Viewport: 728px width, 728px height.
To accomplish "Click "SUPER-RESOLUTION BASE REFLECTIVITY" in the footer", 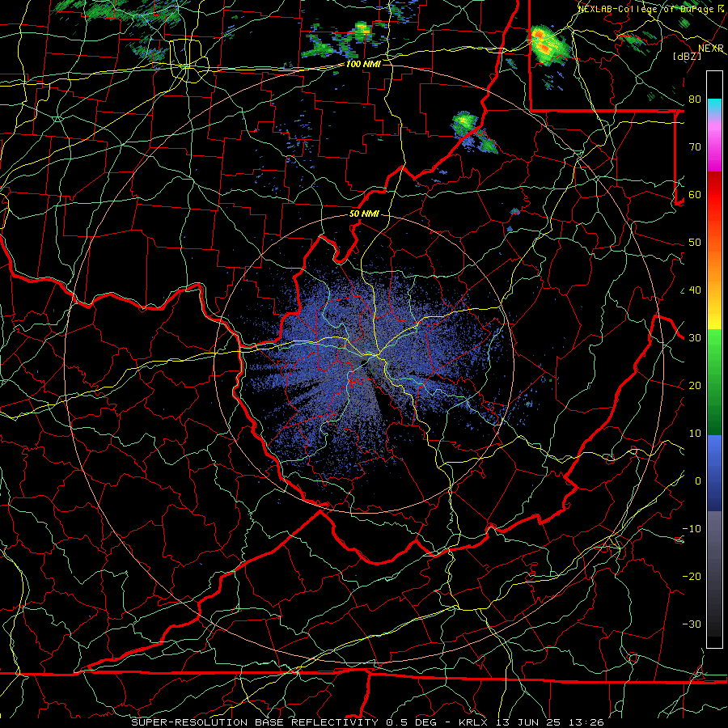I will [x=255, y=722].
